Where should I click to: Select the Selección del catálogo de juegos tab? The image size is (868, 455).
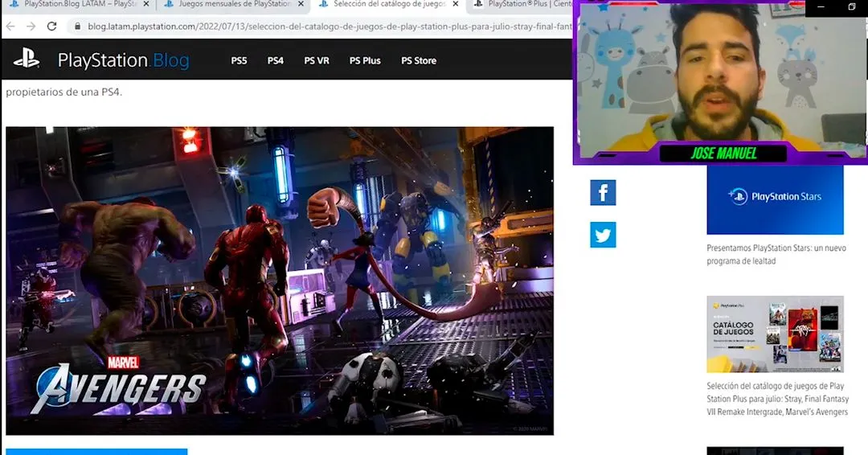tap(387, 4)
